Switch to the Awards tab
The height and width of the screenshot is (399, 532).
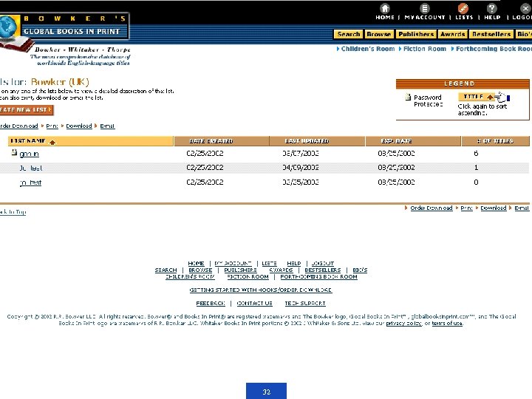pyautogui.click(x=453, y=34)
